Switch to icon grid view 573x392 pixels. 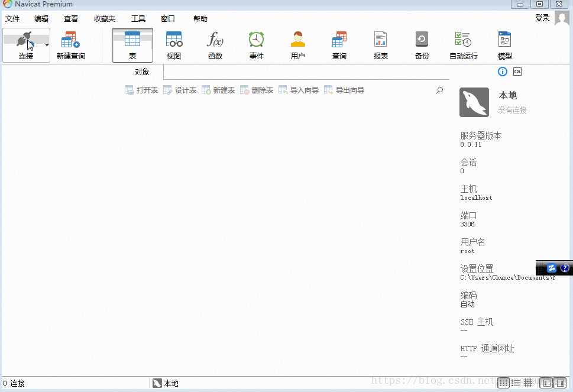tap(503, 383)
